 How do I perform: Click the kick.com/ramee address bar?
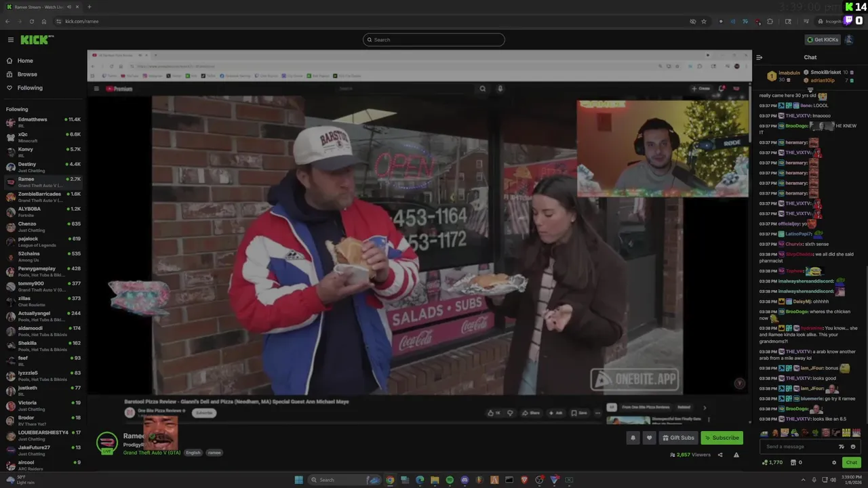tap(82, 21)
